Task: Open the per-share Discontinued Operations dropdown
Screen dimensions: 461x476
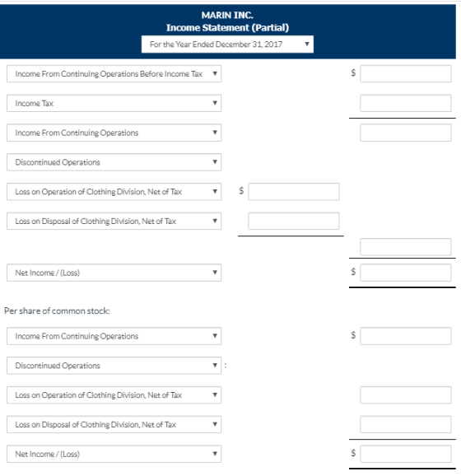Action: click(x=114, y=366)
